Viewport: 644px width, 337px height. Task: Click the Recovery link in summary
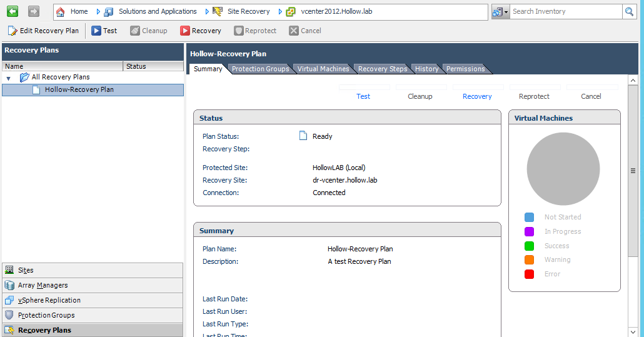pos(477,96)
